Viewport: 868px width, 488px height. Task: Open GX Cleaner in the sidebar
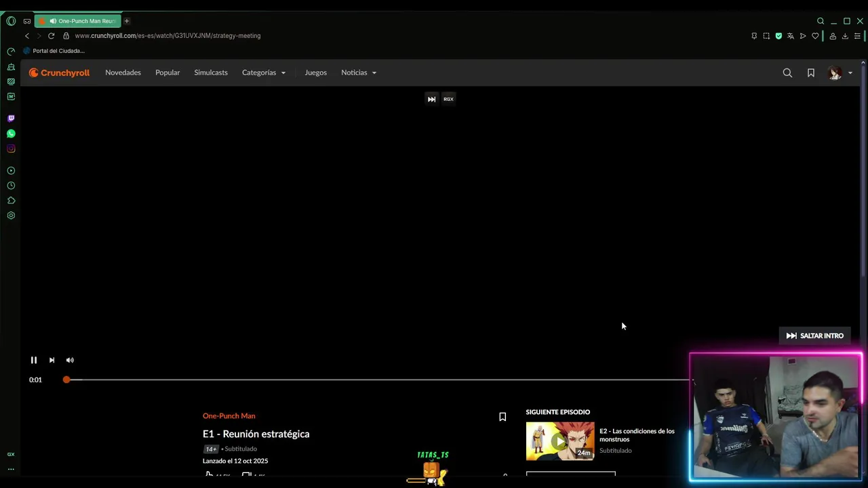click(11, 66)
